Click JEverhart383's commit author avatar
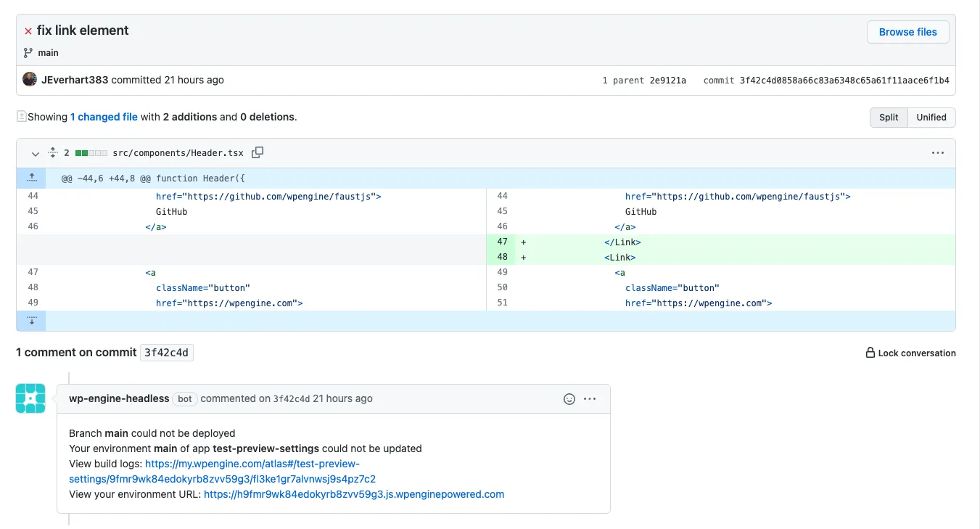This screenshot has width=980, height=529. [29, 78]
